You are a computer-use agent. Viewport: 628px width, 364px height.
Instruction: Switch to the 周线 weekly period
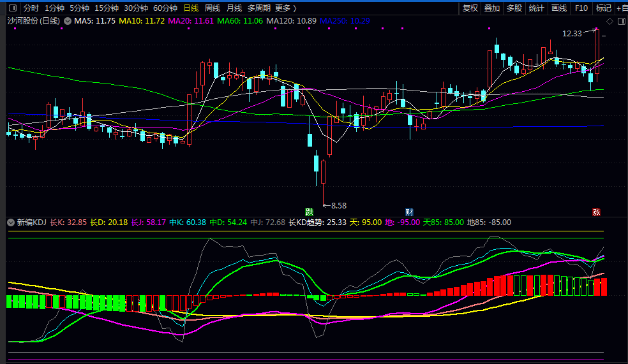(x=213, y=8)
